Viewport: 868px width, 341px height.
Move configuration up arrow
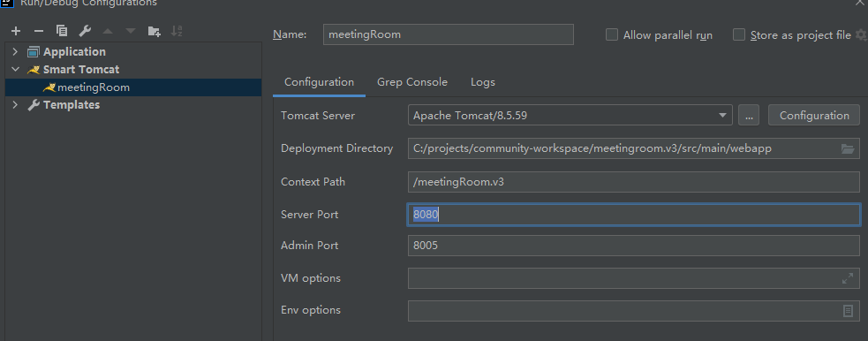click(x=108, y=31)
